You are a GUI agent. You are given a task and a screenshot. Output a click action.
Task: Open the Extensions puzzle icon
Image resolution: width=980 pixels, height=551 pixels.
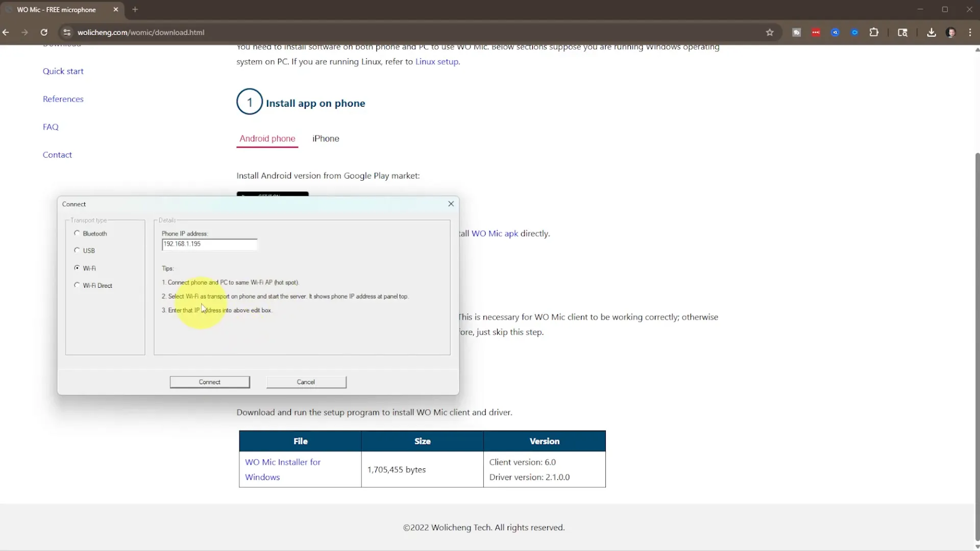[874, 32]
